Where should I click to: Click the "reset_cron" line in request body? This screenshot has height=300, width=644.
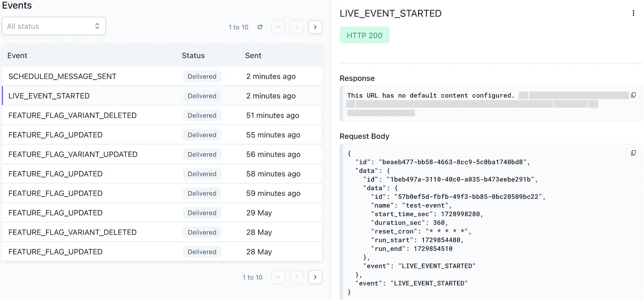pos(421,231)
